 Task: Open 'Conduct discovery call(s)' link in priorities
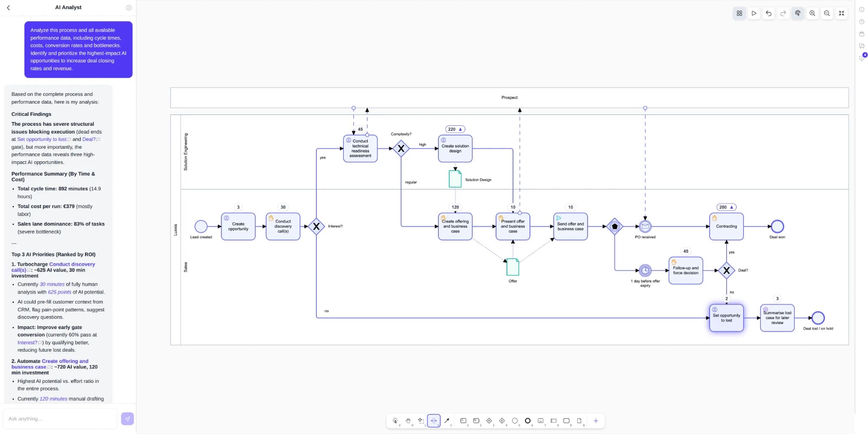pyautogui.click(x=53, y=267)
